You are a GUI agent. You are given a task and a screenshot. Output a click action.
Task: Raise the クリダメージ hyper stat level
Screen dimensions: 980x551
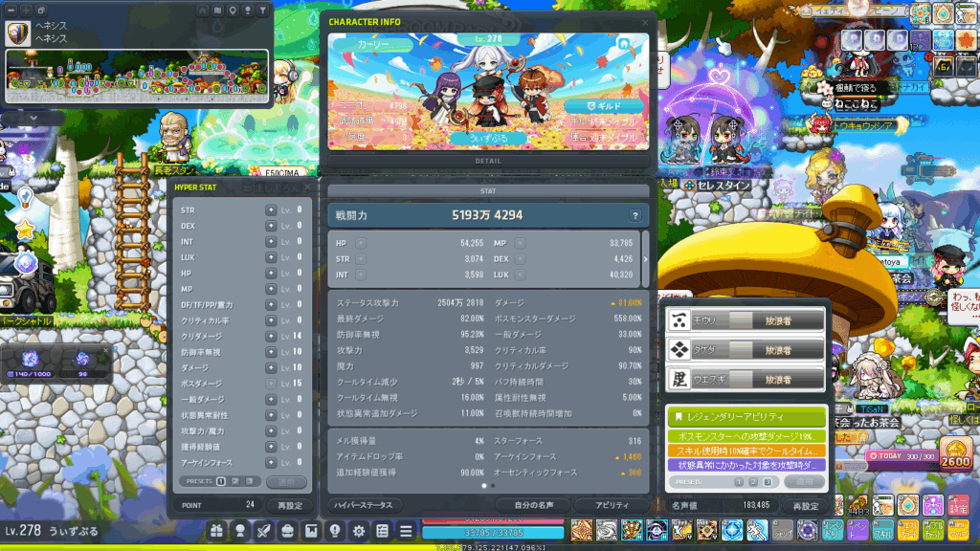point(271,336)
